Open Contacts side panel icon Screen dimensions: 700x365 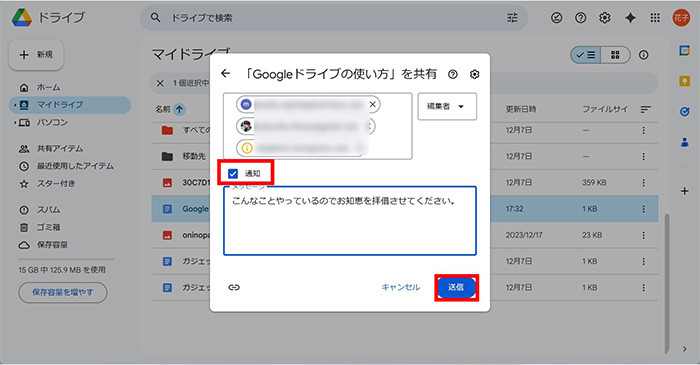pyautogui.click(x=684, y=142)
